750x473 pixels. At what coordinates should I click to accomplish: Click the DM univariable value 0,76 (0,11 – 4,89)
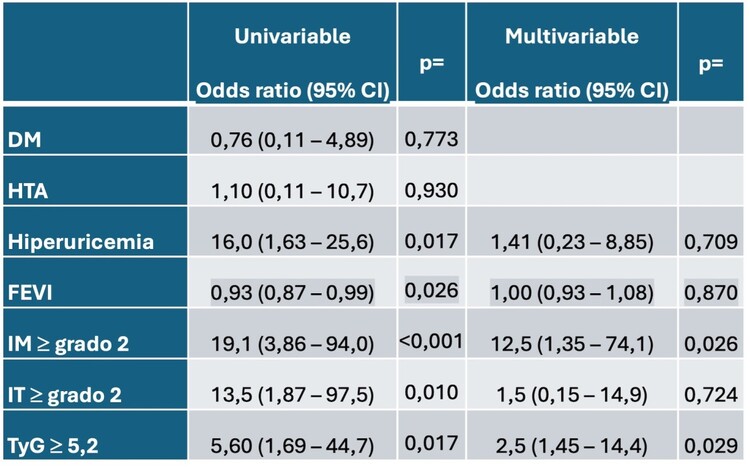tap(292, 139)
